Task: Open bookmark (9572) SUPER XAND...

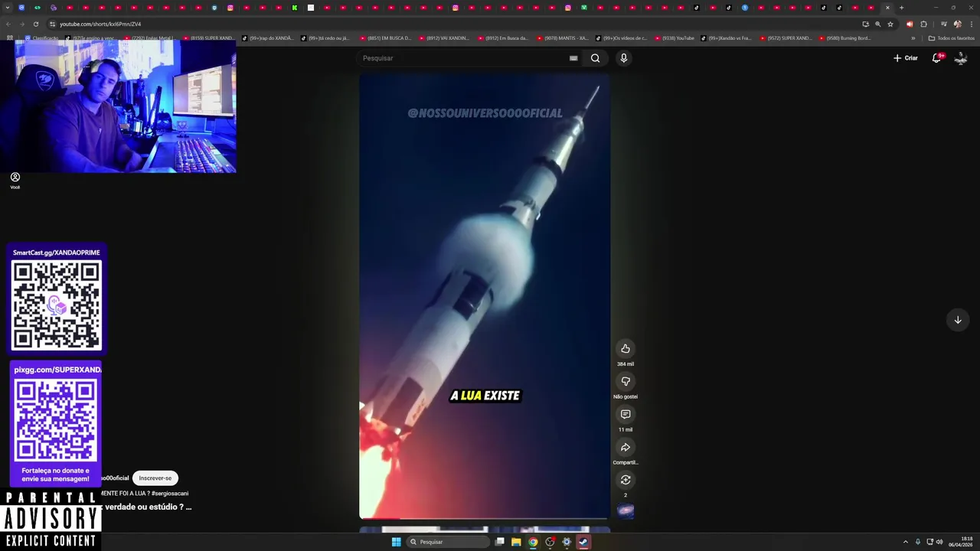Action: (786, 38)
